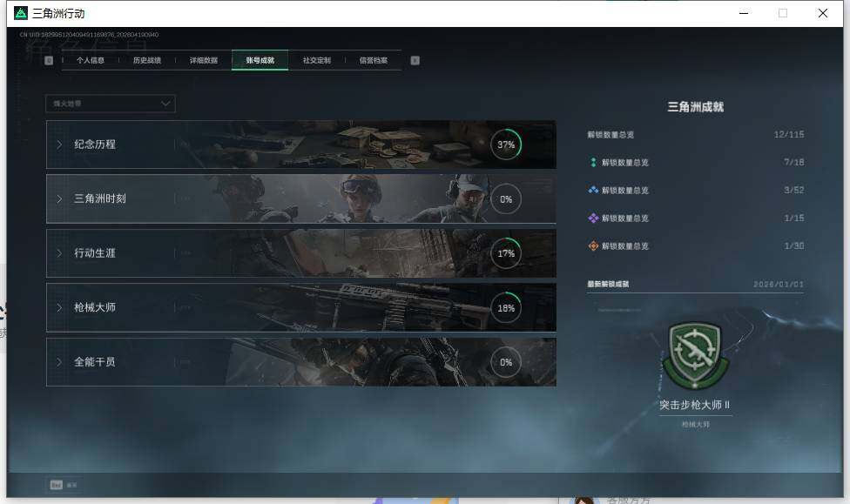Viewport: 850px width, 504px height.
Task: Click the 2026/01/01 unlock date
Action: coord(779,284)
